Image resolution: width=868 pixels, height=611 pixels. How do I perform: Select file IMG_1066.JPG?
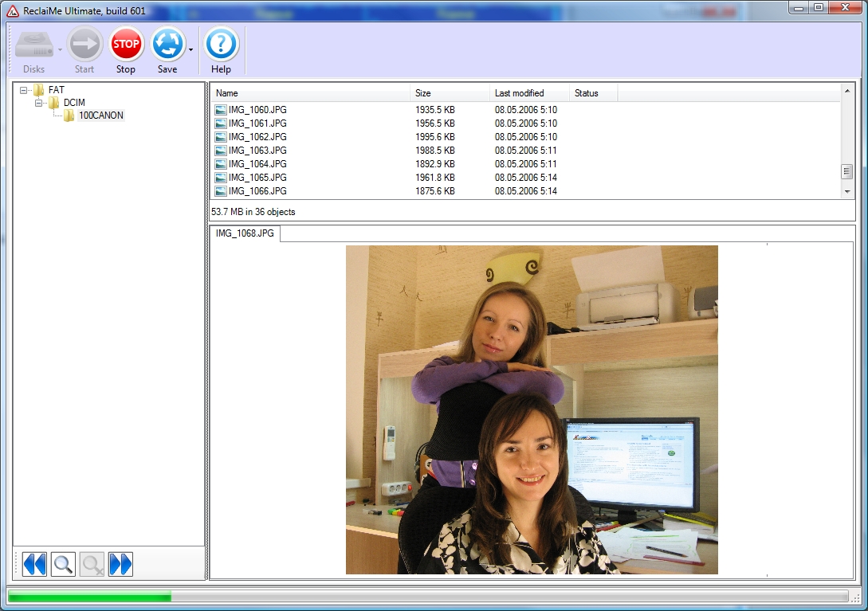tap(257, 191)
